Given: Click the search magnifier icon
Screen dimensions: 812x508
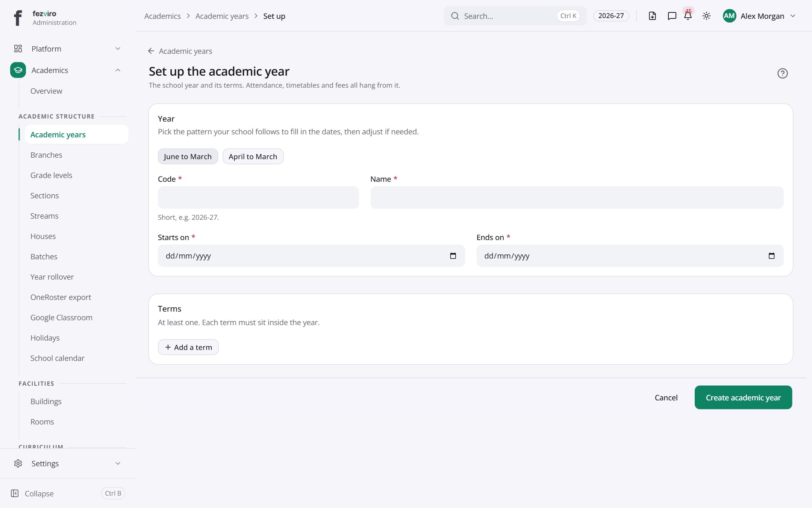Looking at the screenshot, I should tap(455, 16).
